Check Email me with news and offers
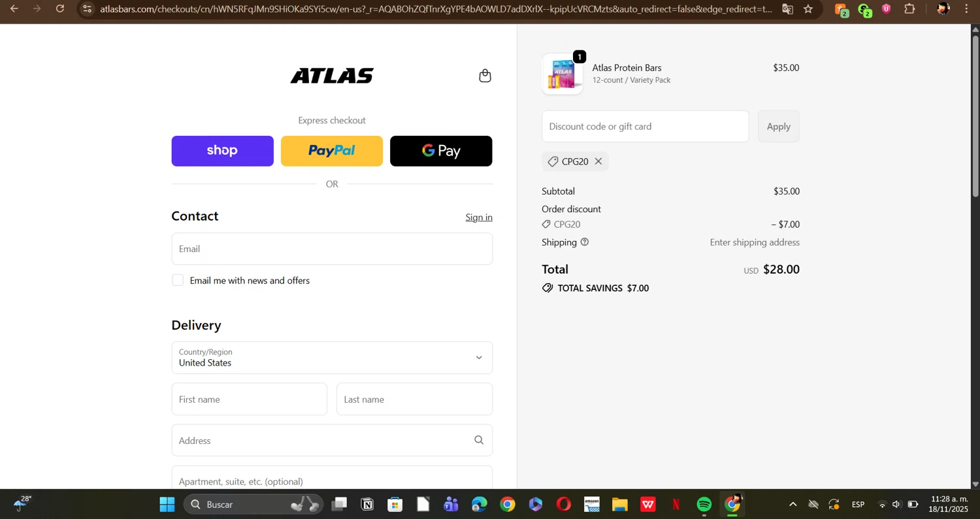980x519 pixels. [178, 280]
